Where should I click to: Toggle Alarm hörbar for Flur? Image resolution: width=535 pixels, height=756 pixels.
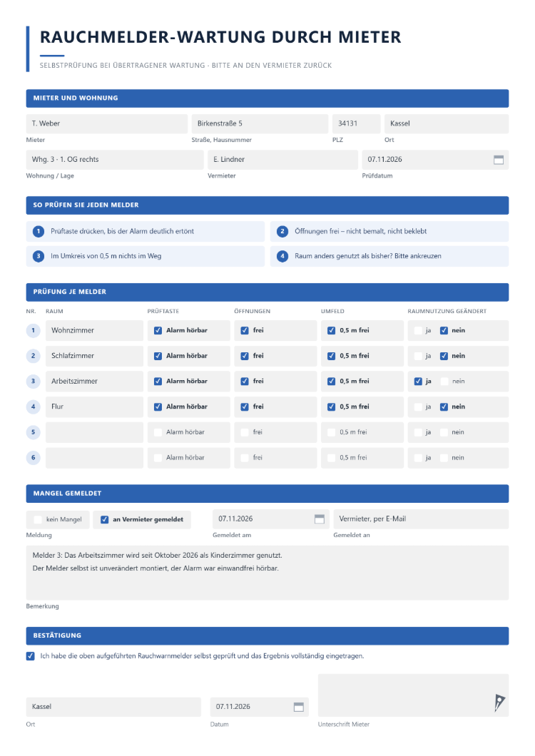tap(158, 407)
